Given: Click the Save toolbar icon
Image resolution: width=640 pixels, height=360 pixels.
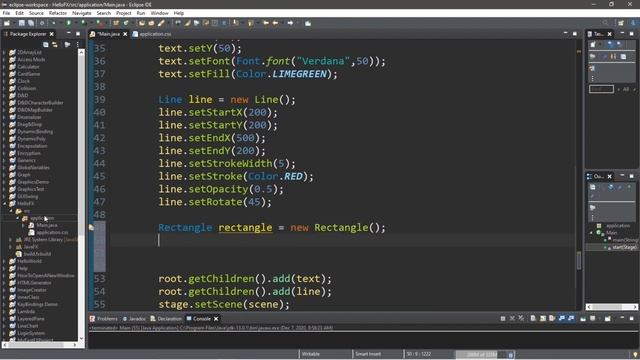Looking at the screenshot, I should tap(22, 23).
